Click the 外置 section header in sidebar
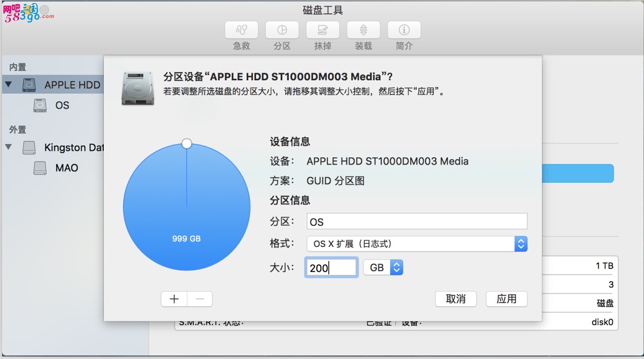This screenshot has width=644, height=359. [x=17, y=130]
